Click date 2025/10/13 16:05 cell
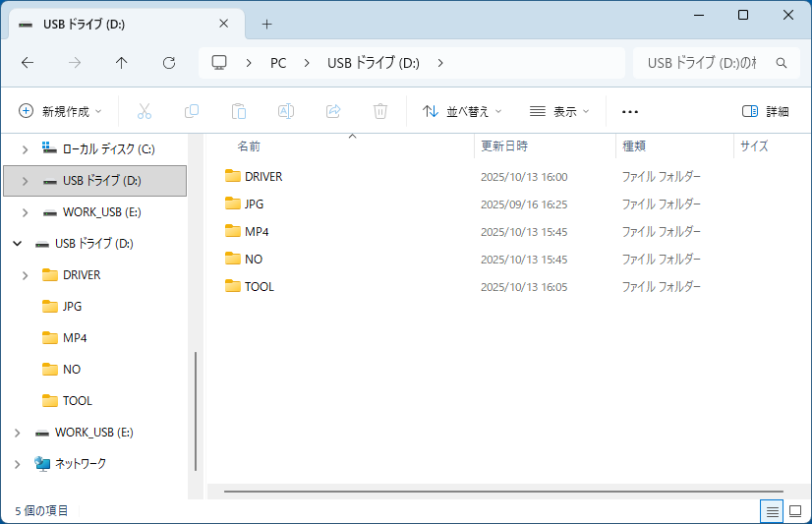 (x=524, y=287)
